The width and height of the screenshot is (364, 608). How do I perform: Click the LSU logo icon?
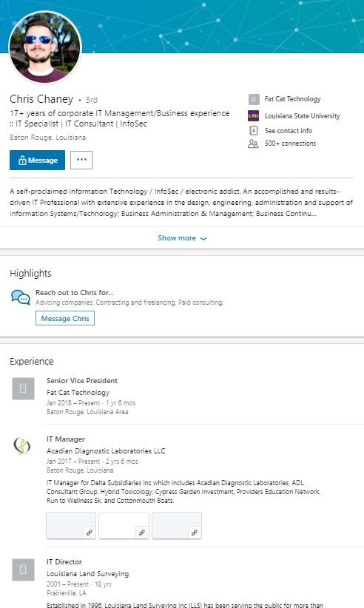(x=254, y=115)
